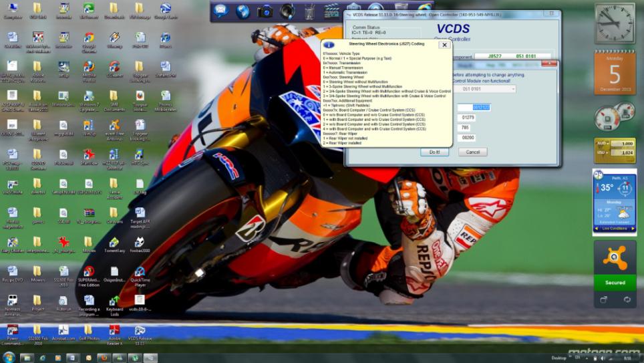Click the highlighted software coding input field
Screen dimensions: 644x363
pyautogui.click(x=474, y=108)
